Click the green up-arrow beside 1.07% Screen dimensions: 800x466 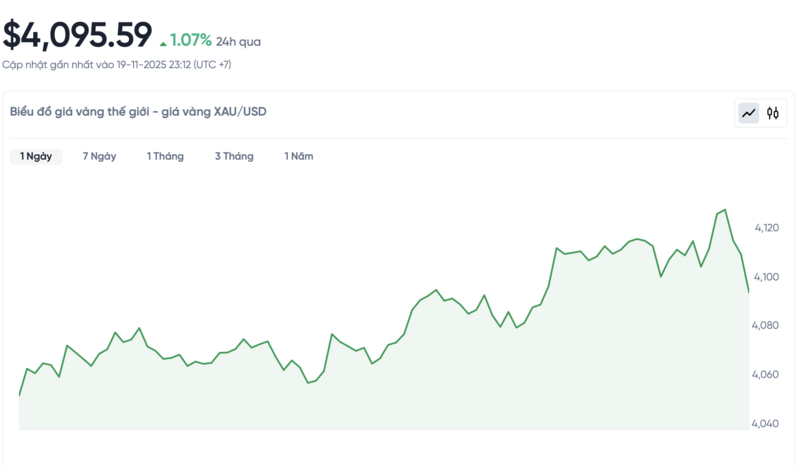163,43
